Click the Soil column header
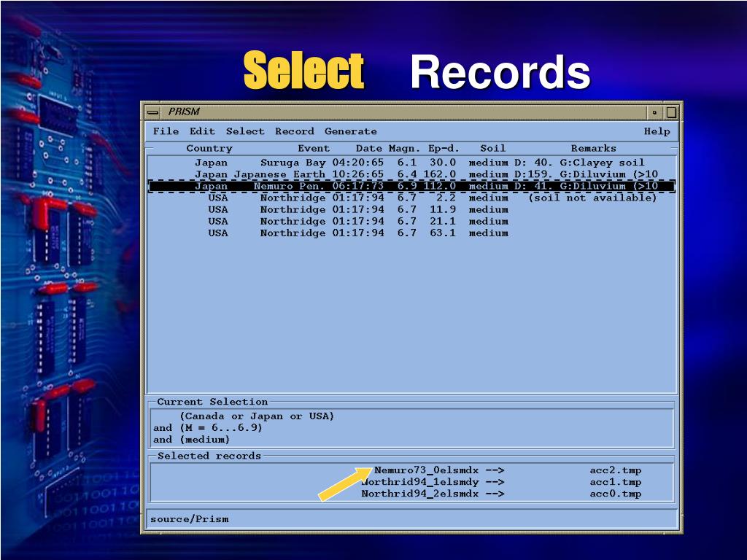747x560 pixels. pos(492,148)
